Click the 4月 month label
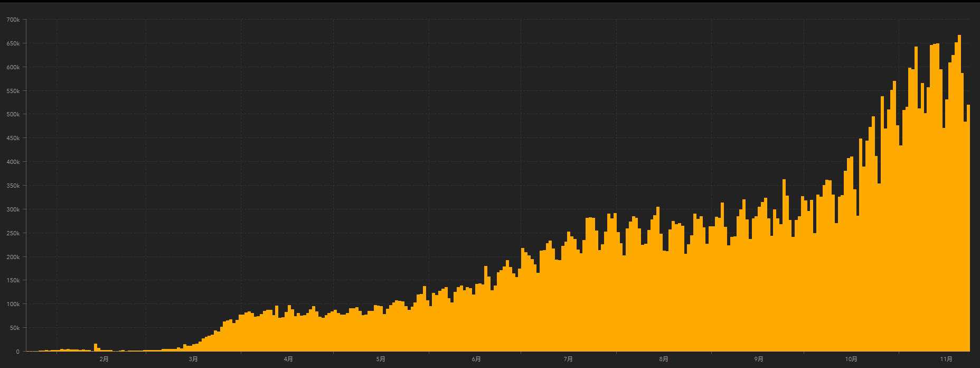Image resolution: width=980 pixels, height=368 pixels. pyautogui.click(x=288, y=360)
